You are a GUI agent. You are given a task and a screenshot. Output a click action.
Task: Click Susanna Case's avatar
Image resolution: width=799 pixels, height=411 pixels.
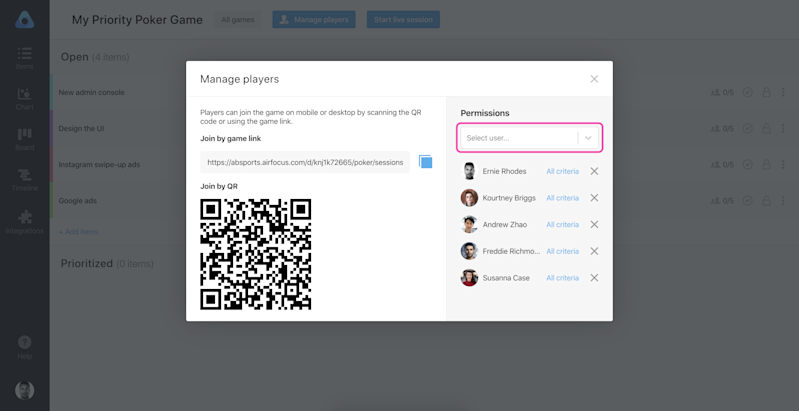(x=469, y=278)
